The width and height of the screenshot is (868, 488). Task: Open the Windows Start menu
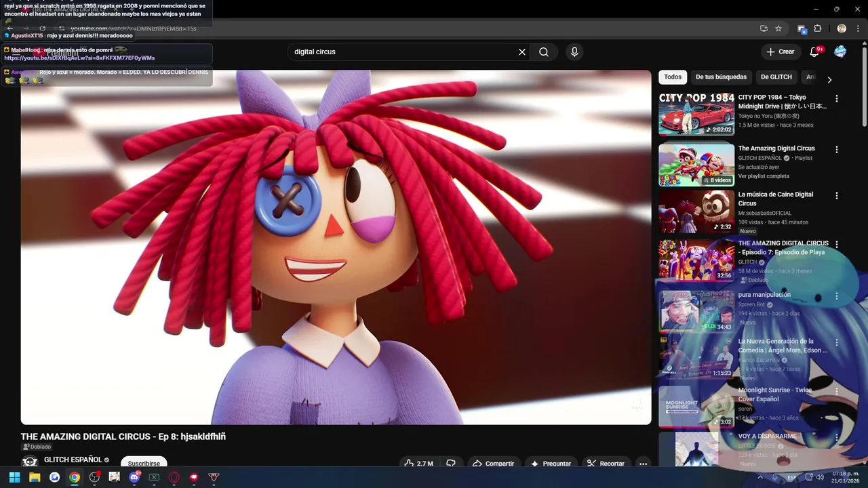(x=14, y=477)
